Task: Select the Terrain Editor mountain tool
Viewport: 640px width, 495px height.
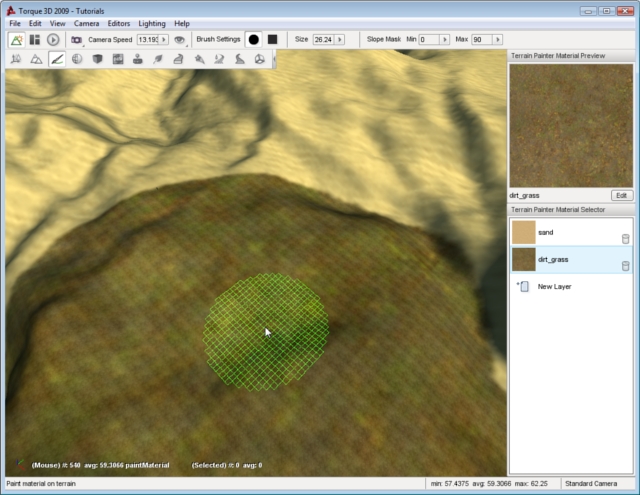Action: point(36,59)
